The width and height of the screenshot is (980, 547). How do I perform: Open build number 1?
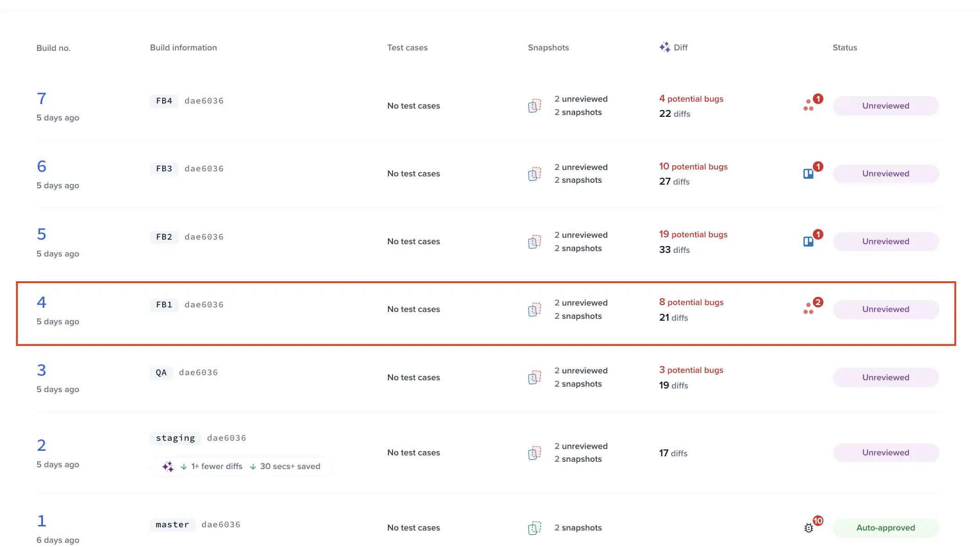click(41, 521)
